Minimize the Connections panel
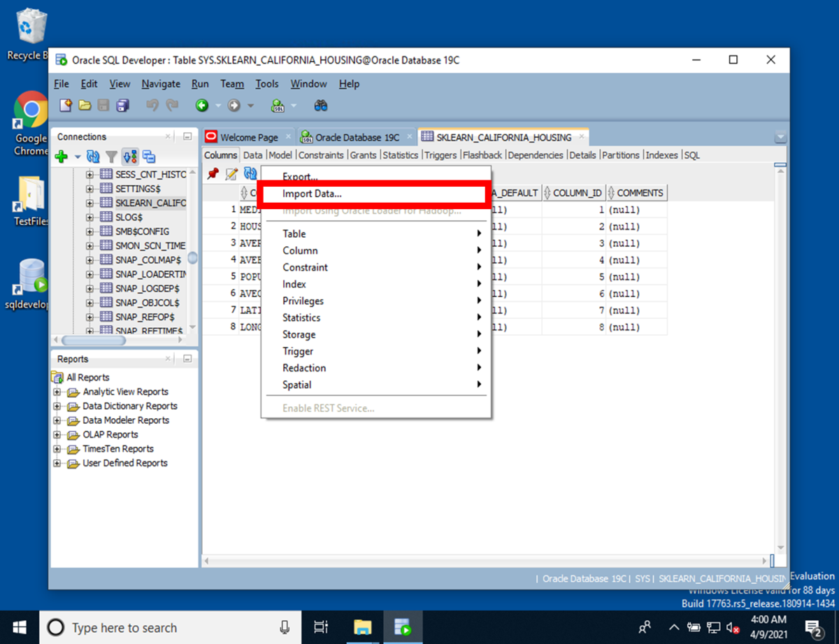The height and width of the screenshot is (644, 839). (x=187, y=137)
